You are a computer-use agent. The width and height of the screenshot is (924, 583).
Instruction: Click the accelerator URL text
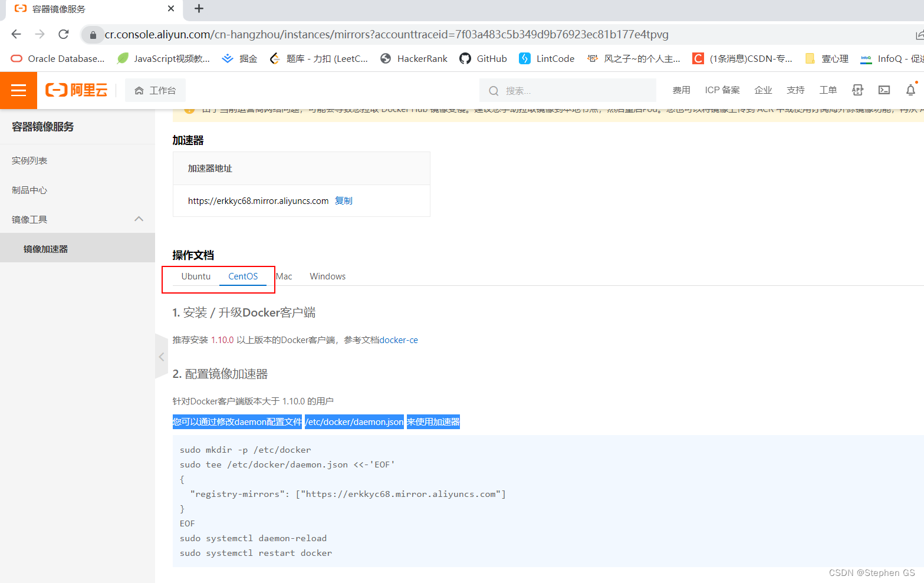[258, 200]
